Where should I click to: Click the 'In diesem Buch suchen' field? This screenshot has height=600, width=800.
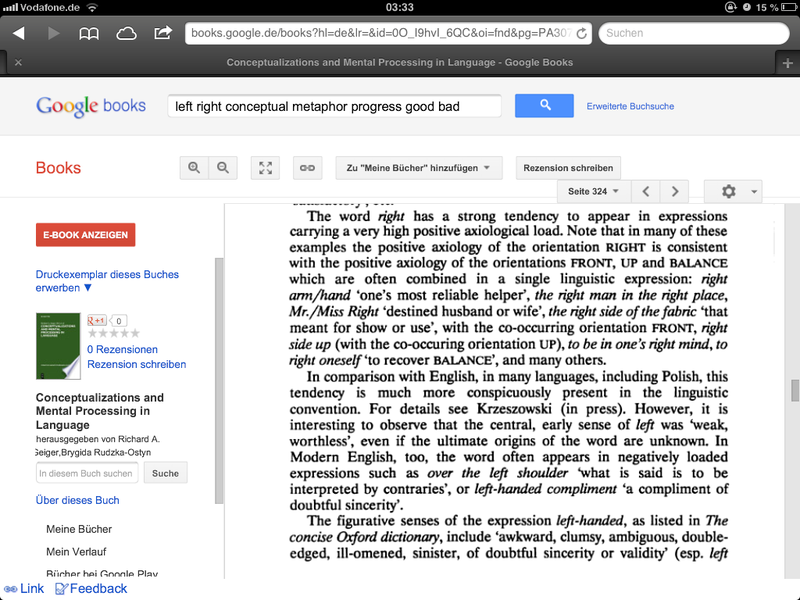point(87,473)
